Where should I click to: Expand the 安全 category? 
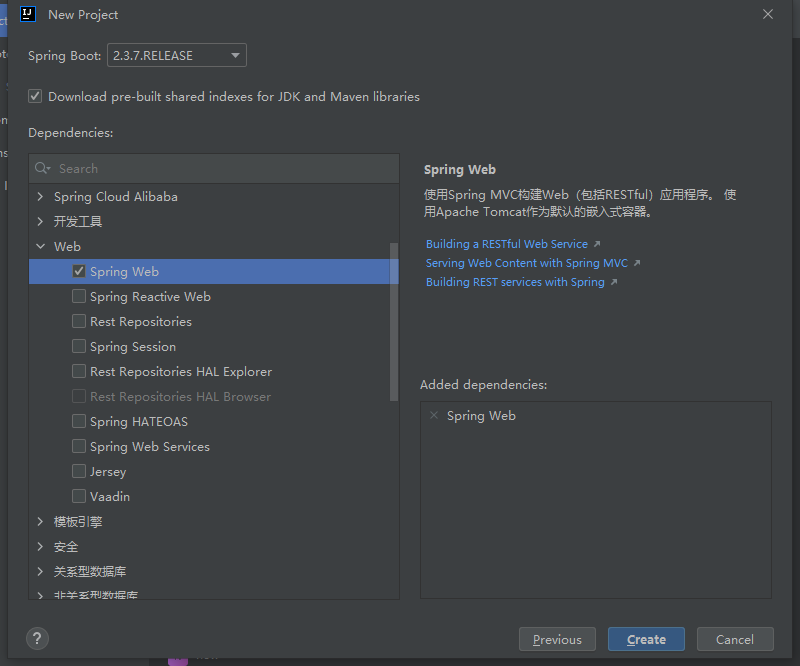tap(40, 547)
